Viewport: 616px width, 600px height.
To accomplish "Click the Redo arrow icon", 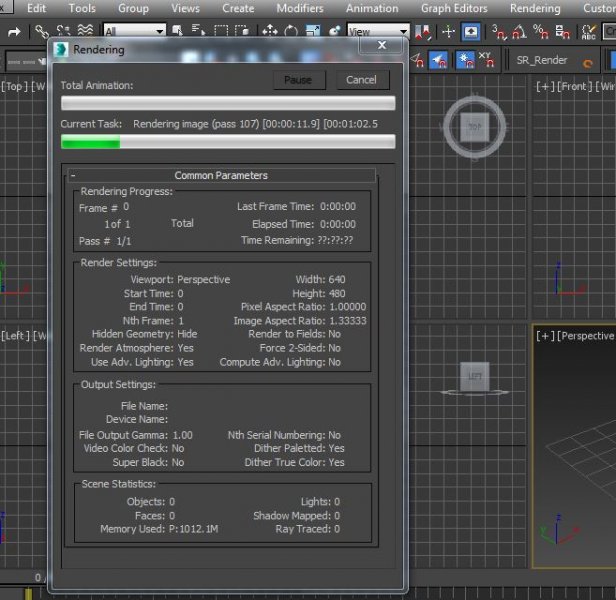I will pos(15,33).
